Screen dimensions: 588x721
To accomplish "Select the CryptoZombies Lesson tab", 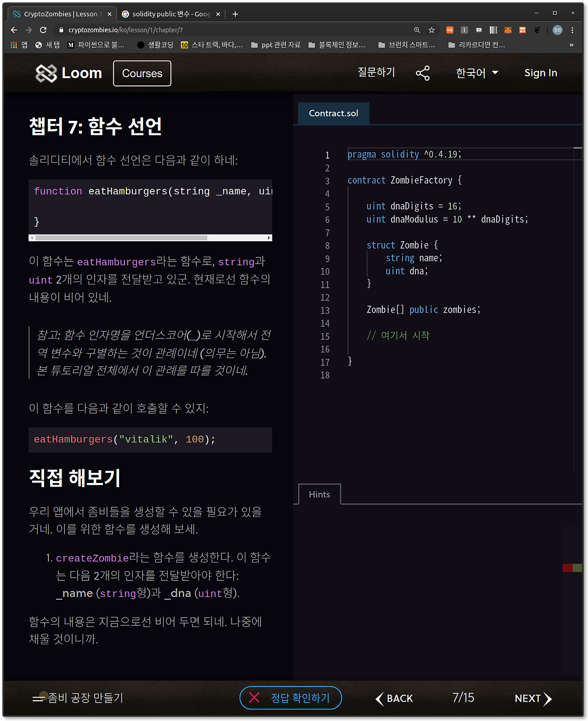I will 62,14.
